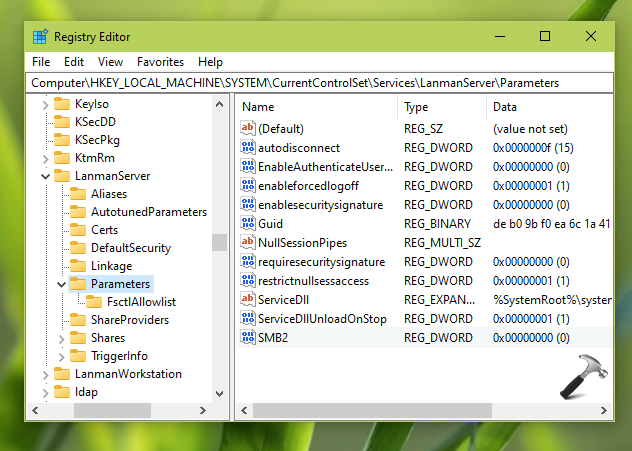This screenshot has width=632, height=451.
Task: Expand the TriggerInfo tree node
Action: point(61,357)
